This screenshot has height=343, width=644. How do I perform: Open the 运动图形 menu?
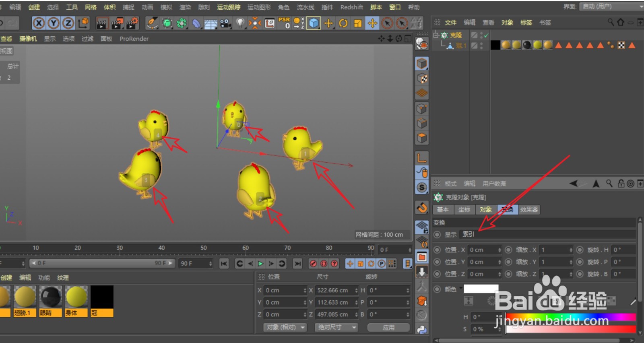pos(259,7)
